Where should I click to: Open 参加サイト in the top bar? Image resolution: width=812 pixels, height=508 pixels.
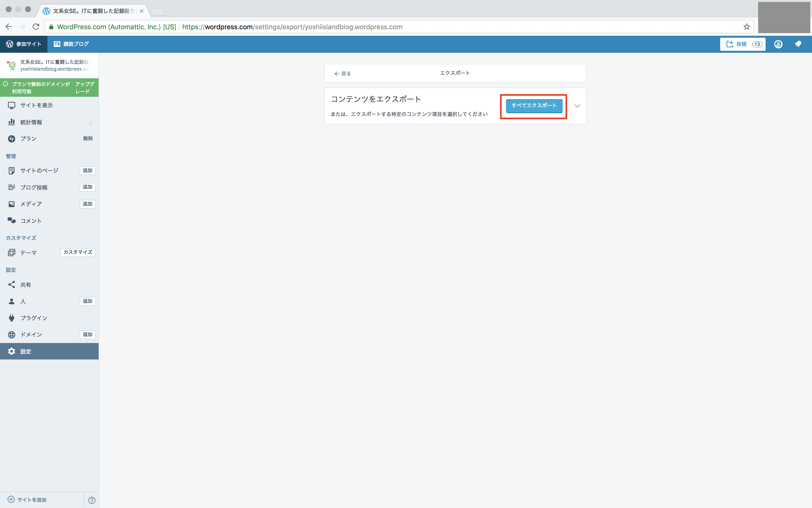coord(24,44)
